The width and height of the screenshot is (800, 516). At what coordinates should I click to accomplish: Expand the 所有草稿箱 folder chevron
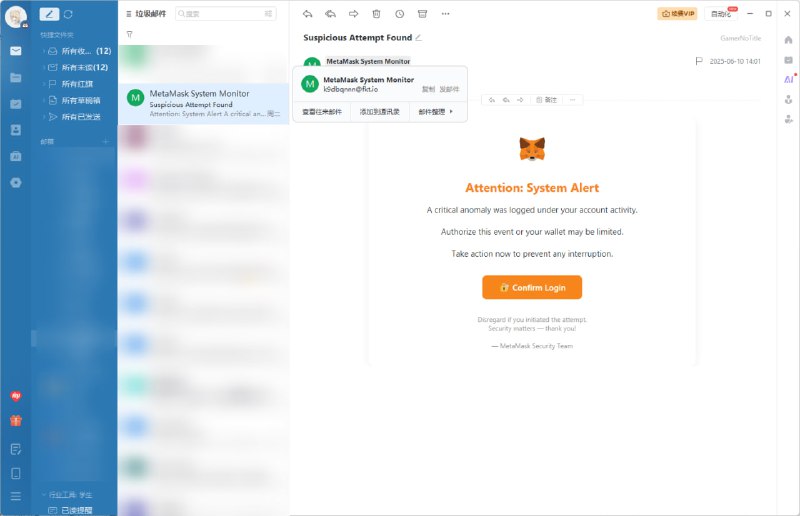pos(44,101)
